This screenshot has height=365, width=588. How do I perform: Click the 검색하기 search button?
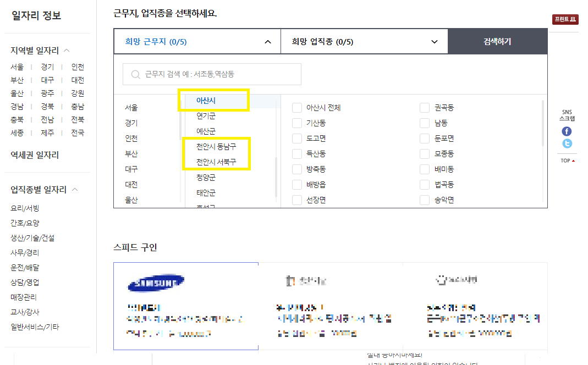click(x=498, y=42)
